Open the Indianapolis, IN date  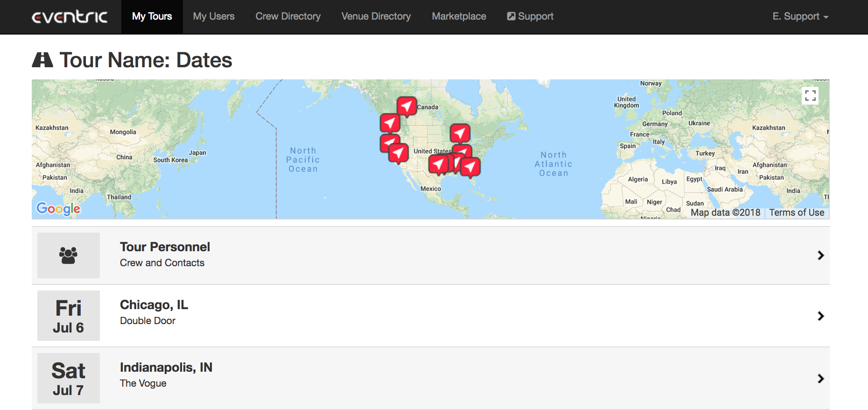[431, 378]
